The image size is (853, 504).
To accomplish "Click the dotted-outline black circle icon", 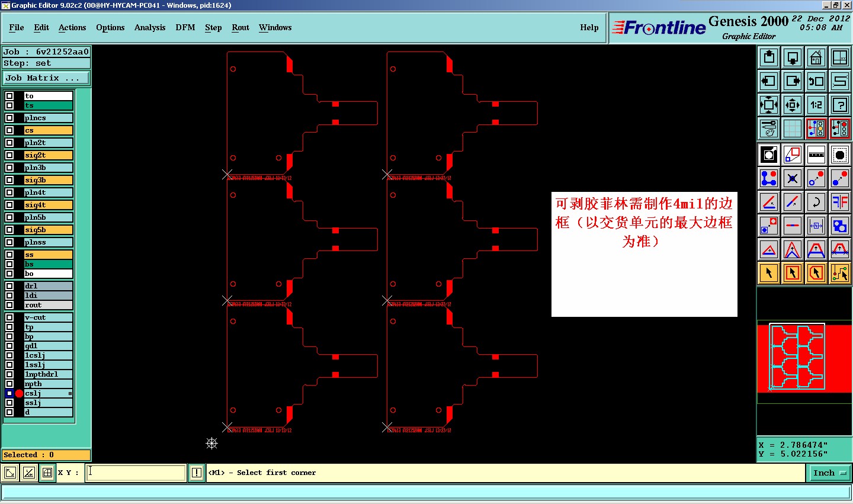I will pyautogui.click(x=840, y=155).
